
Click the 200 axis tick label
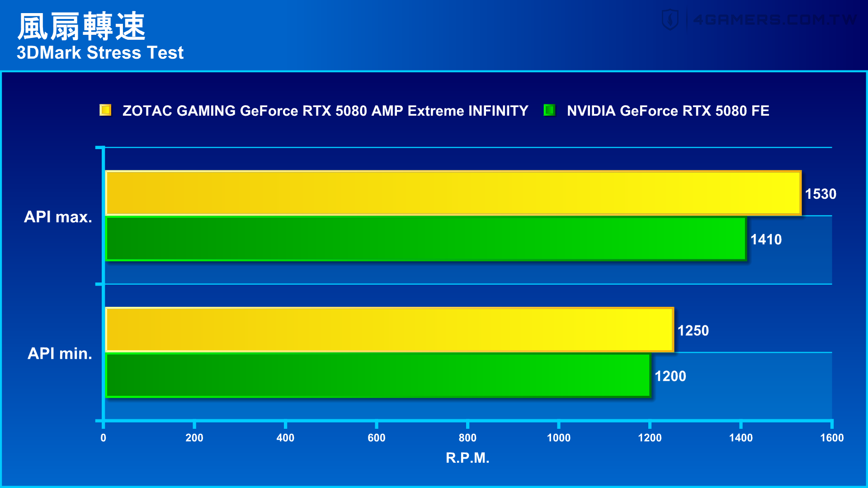pyautogui.click(x=194, y=438)
